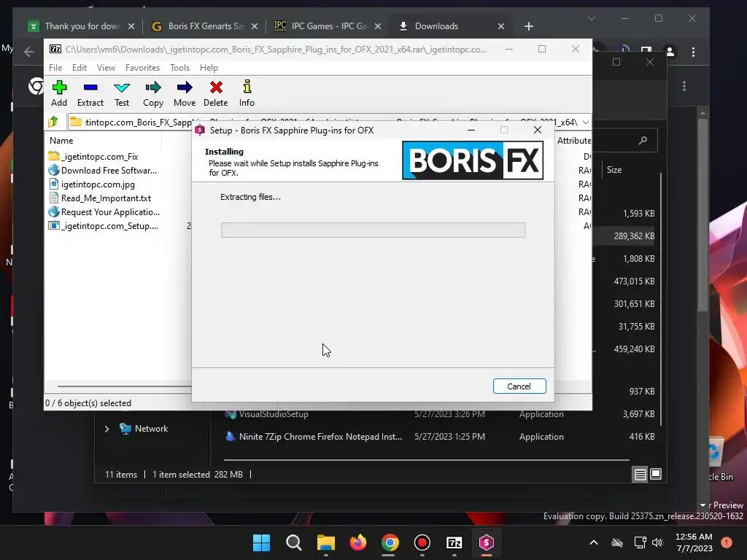Expand the Network tree item
Screen dimensions: 747x560
tap(107, 429)
